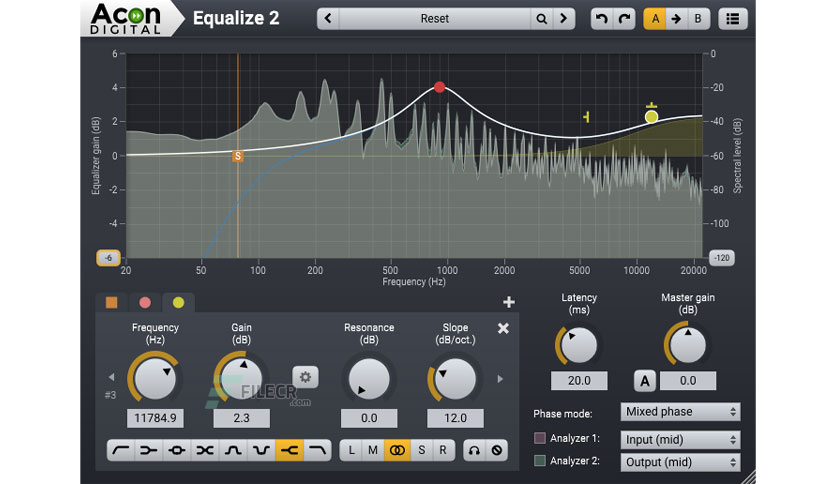
Task: Open the Phase mode dropdown
Action: pos(680,412)
